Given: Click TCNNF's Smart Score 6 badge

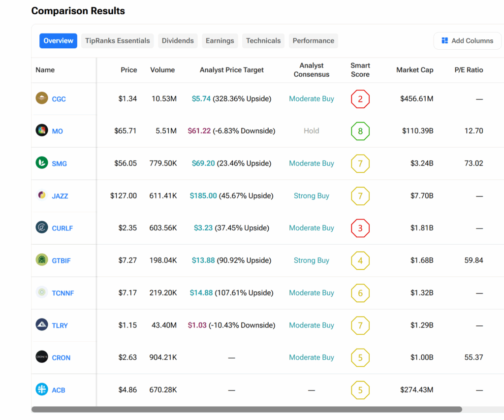Looking at the screenshot, I should click(x=360, y=293).
